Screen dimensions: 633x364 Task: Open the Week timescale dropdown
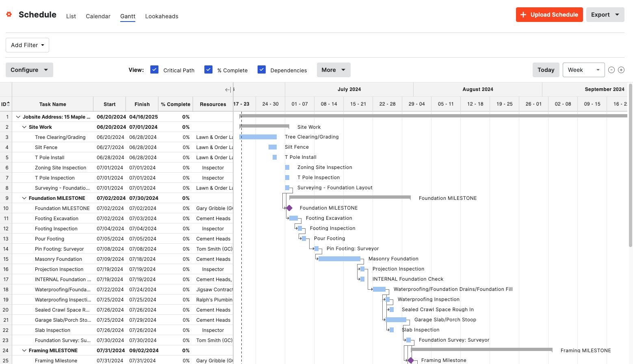tap(583, 70)
